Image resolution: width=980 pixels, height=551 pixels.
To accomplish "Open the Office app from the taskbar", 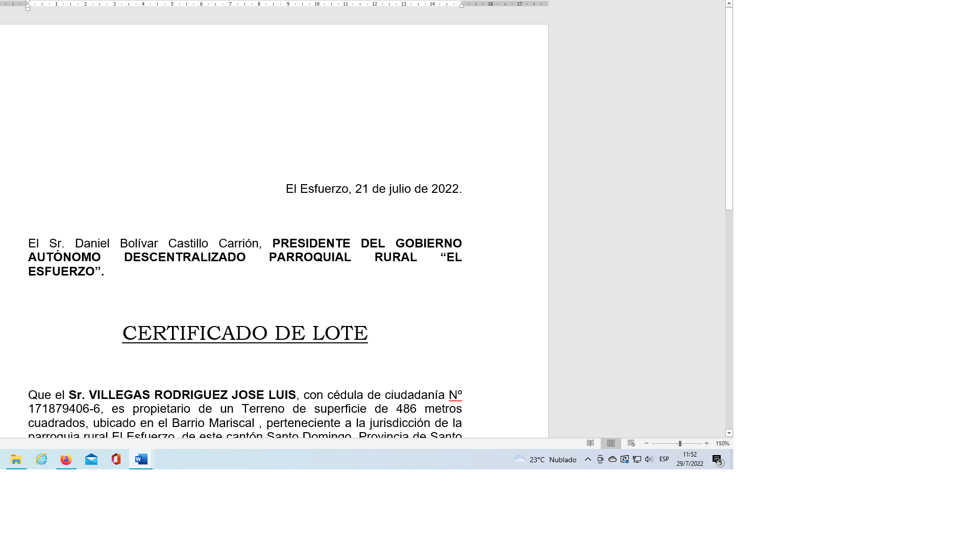I will (x=116, y=460).
